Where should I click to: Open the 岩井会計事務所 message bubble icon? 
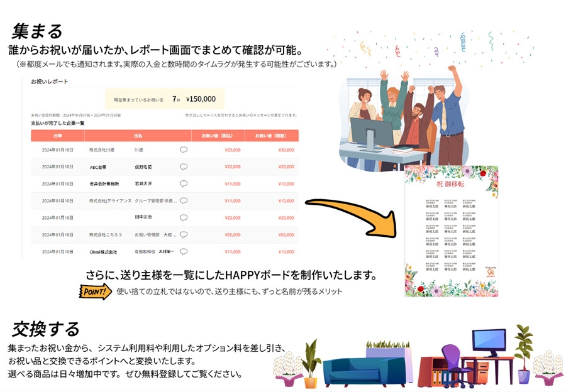click(x=182, y=183)
